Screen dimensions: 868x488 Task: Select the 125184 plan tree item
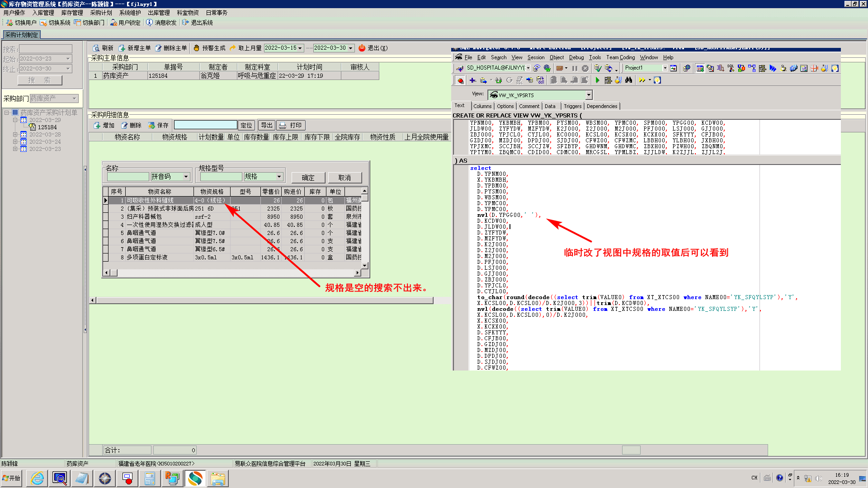[x=47, y=127]
